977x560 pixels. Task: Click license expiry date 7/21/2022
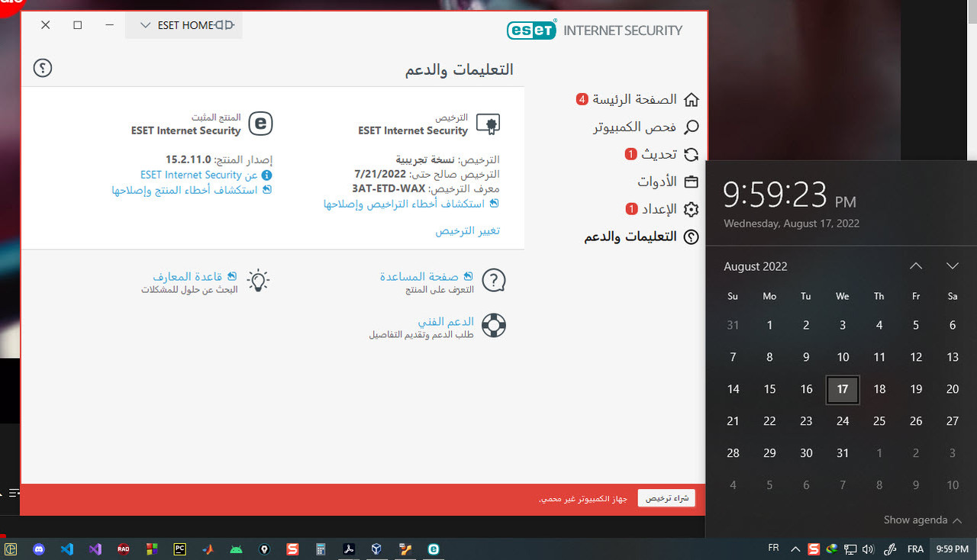pyautogui.click(x=380, y=174)
